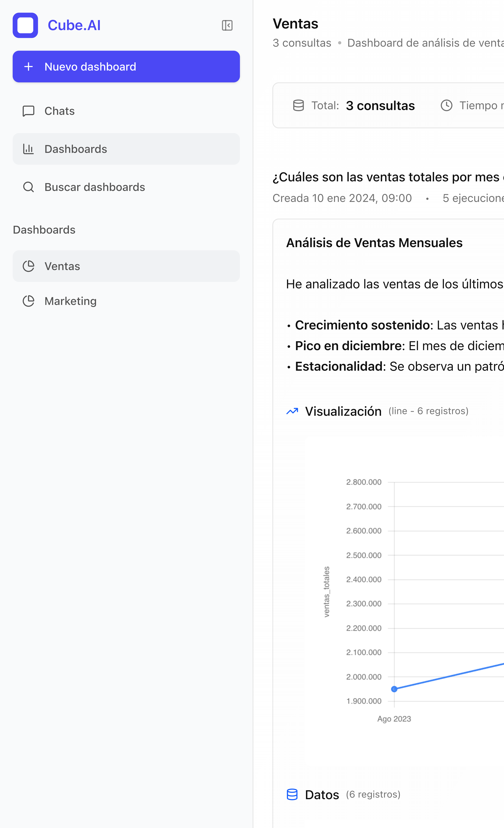Viewport: 504px width, 828px height.
Task: Click the monthly sales question title
Action: coord(386,177)
